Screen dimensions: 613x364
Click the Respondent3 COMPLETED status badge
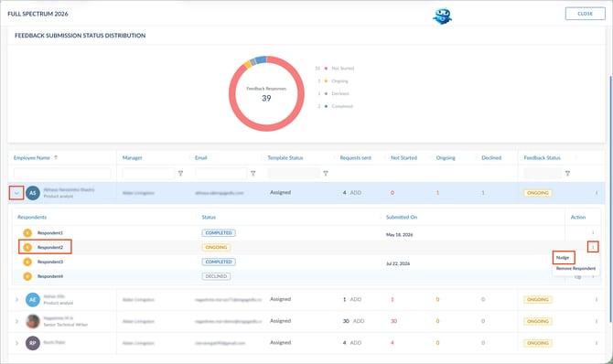pos(219,262)
